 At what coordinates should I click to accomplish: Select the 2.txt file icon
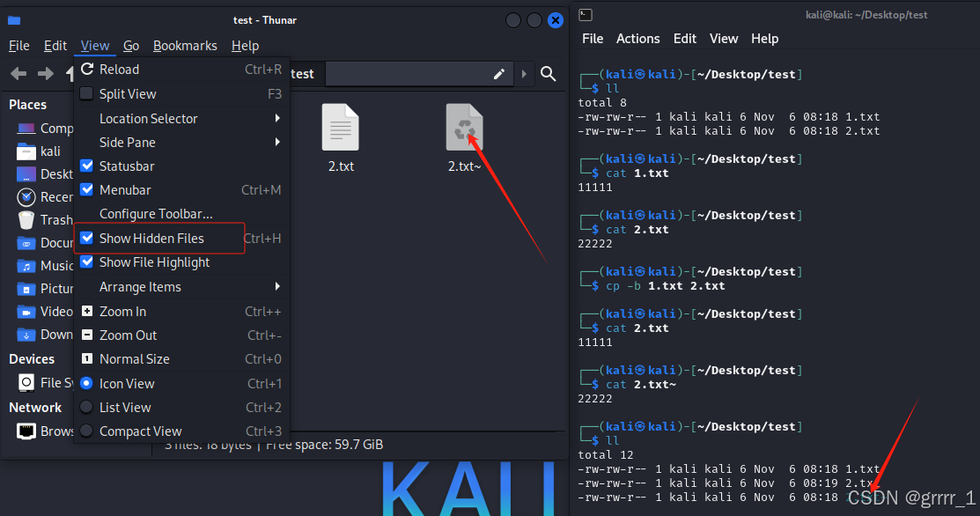click(341, 128)
